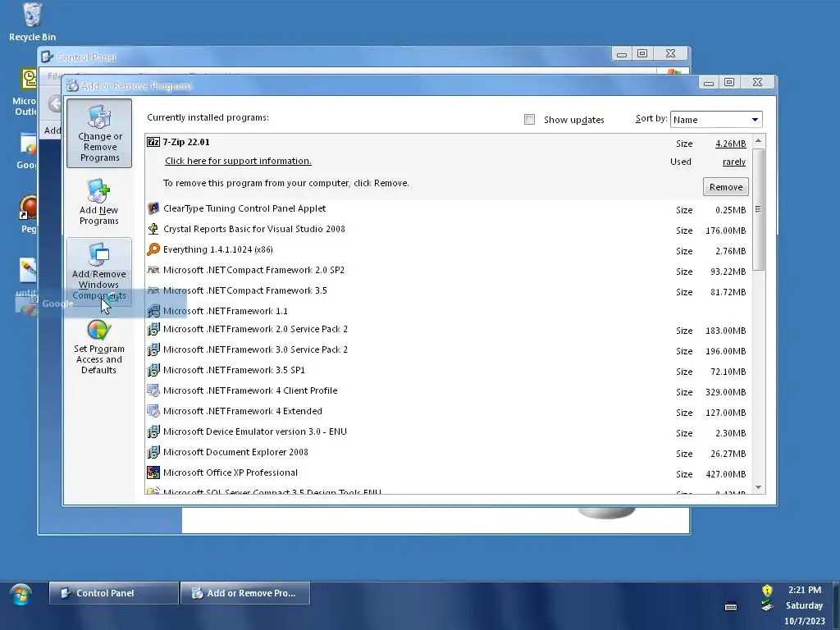Select Microsoft Document Explorer 2008 row
This screenshot has height=630, width=840.
(449, 452)
